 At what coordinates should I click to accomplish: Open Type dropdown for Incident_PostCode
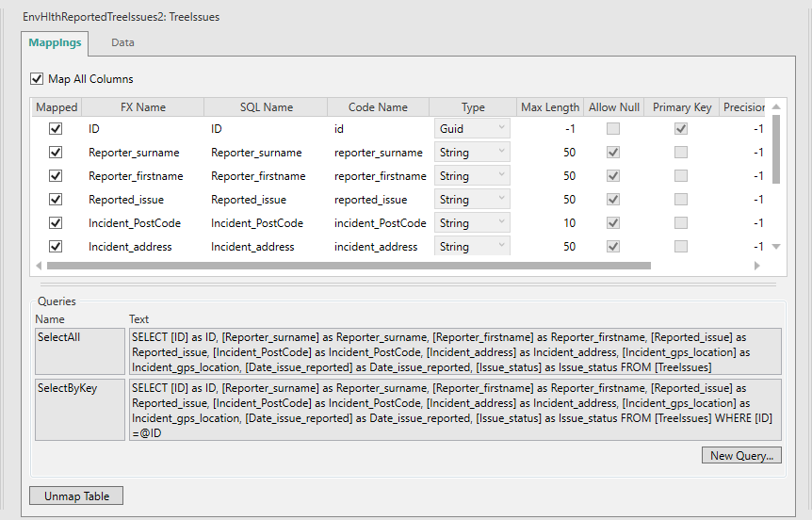click(472, 222)
